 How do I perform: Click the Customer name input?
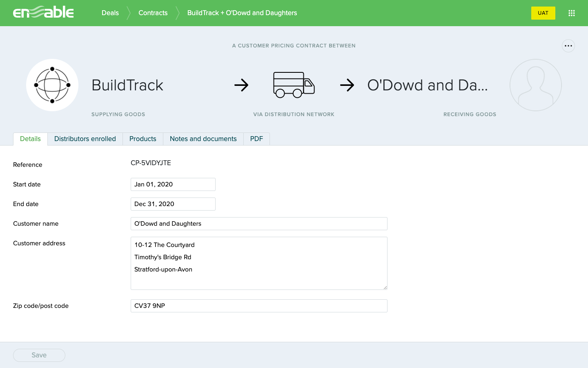[x=259, y=224]
